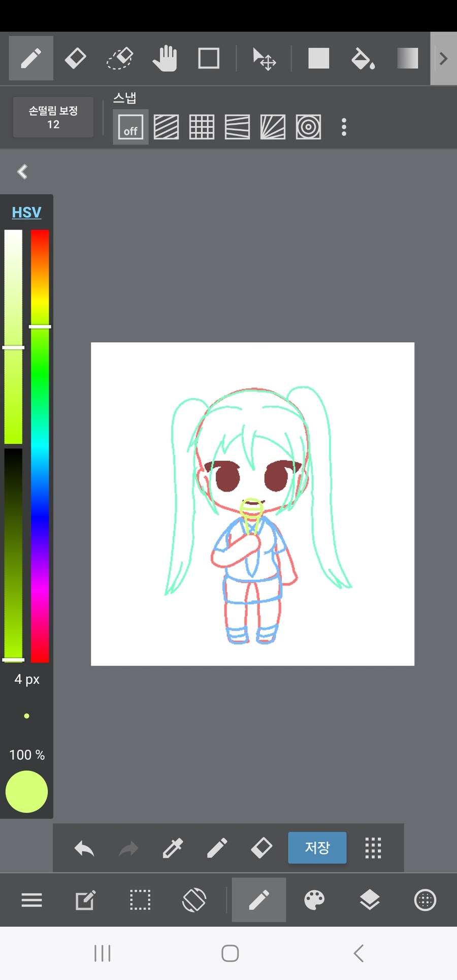Open the edit menu with pencil-square icon
The image size is (457, 980).
click(85, 900)
